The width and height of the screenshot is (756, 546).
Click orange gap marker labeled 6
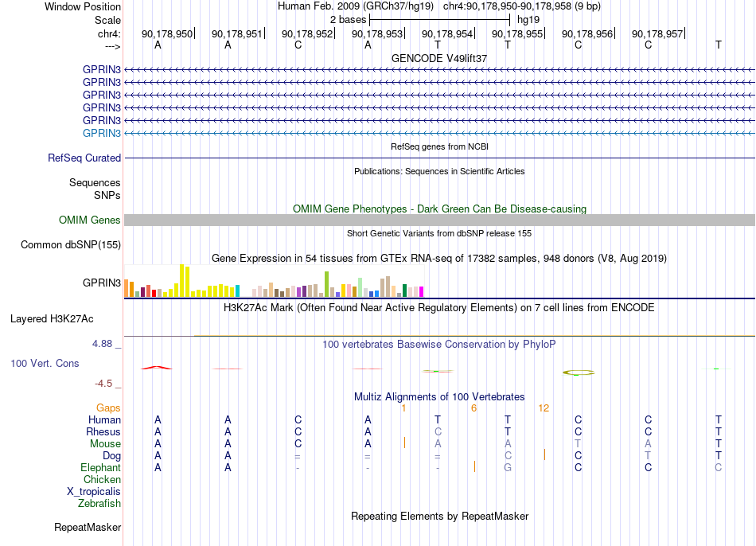point(474,408)
